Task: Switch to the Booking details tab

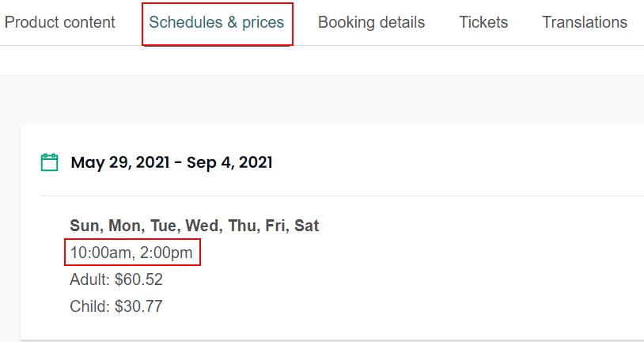Action: [371, 22]
